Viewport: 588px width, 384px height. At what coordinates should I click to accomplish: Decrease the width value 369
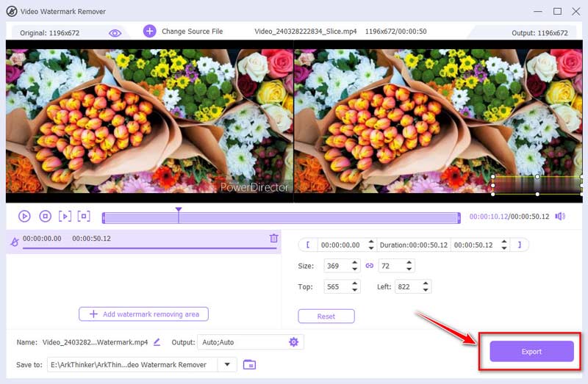click(x=354, y=269)
